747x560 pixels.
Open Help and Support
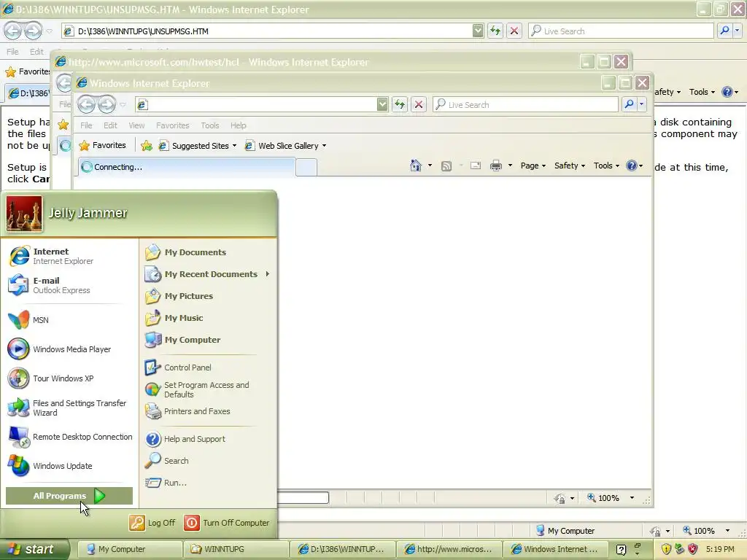tap(208, 438)
